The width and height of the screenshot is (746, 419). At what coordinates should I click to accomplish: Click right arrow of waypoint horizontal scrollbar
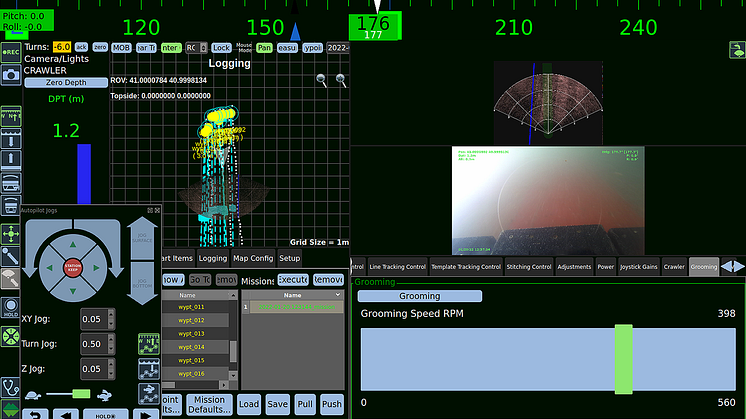223,385
